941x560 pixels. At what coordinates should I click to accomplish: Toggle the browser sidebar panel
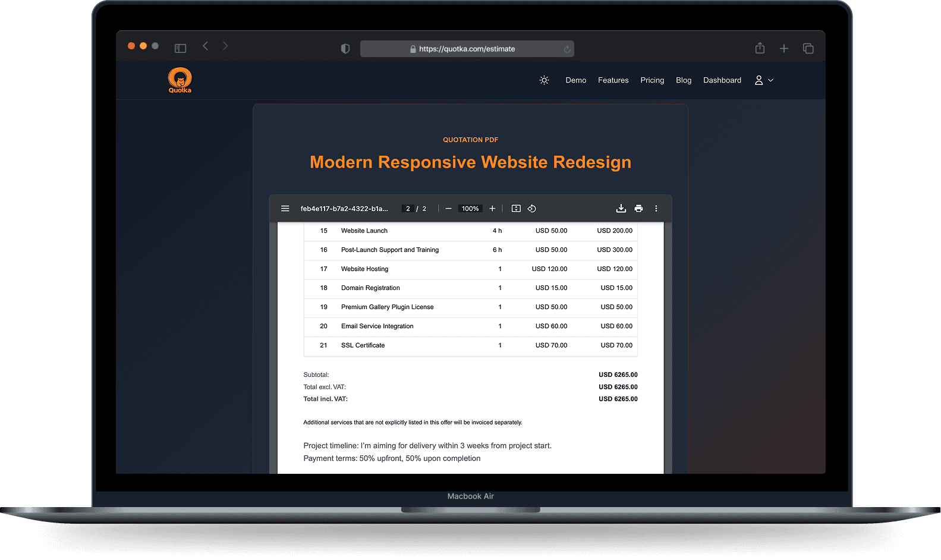click(x=180, y=48)
